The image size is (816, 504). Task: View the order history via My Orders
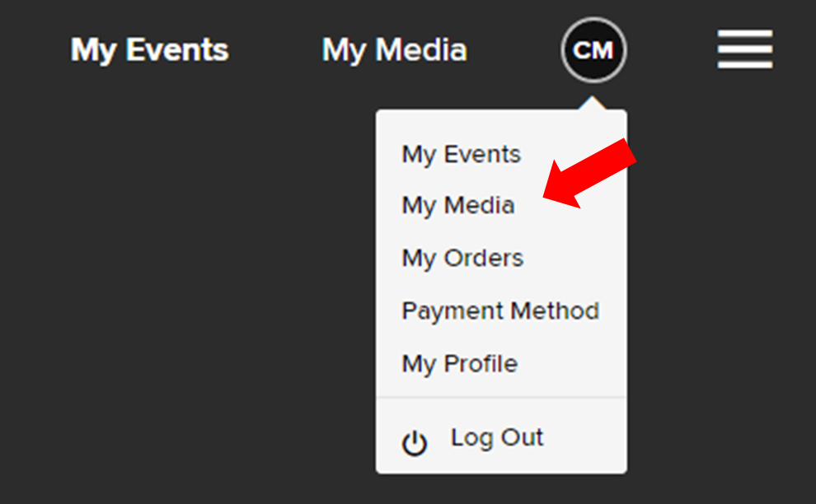pos(462,259)
